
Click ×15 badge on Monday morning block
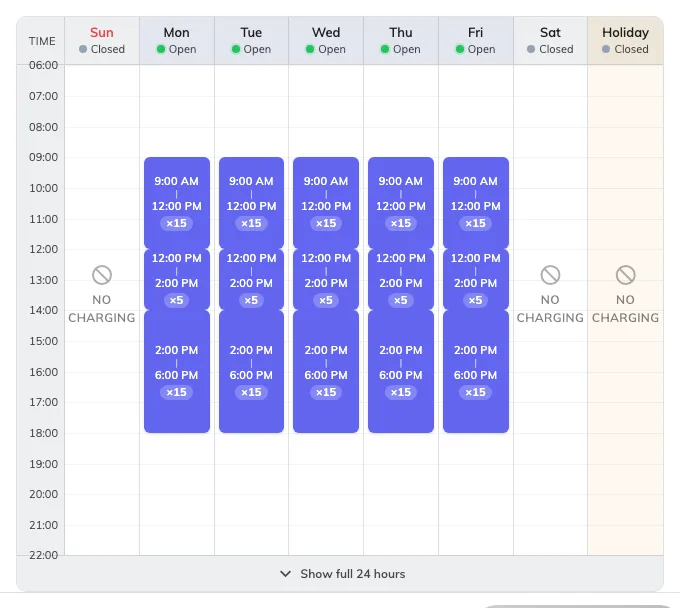177,223
